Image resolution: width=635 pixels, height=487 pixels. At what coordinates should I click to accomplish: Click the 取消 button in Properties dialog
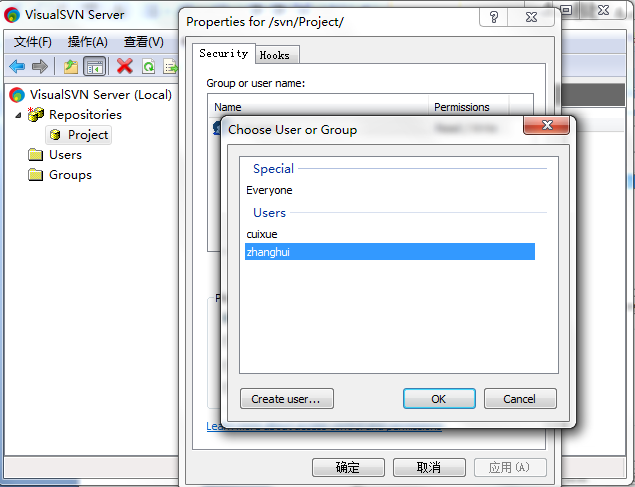(429, 468)
